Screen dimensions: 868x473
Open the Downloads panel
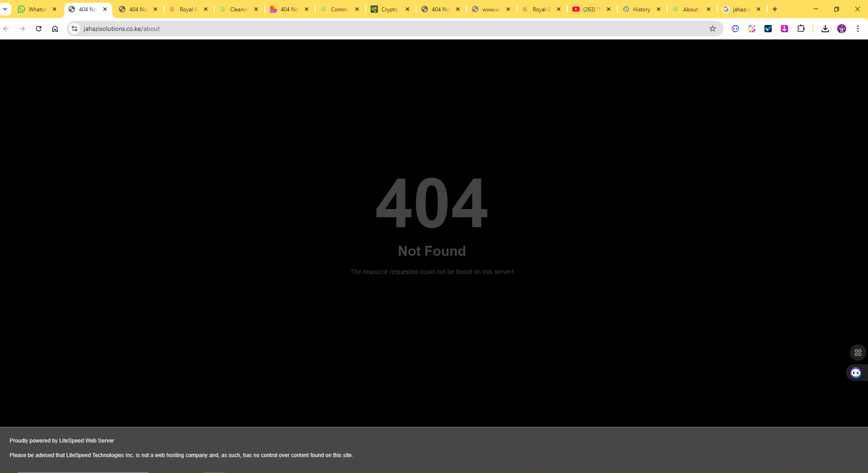(825, 29)
